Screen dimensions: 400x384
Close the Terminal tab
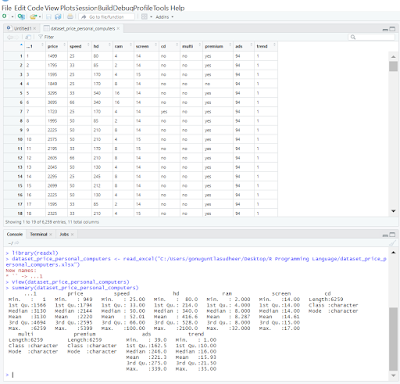51,234
